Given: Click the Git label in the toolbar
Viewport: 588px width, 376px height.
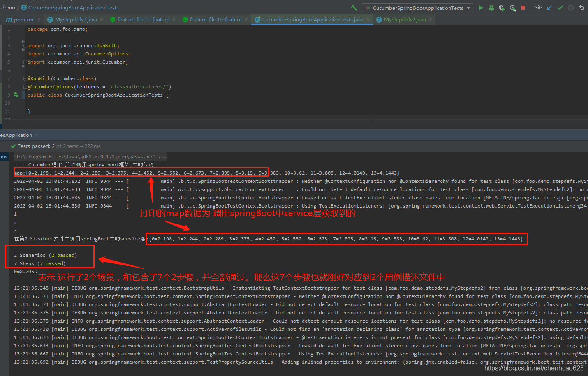Looking at the screenshot, I should tap(538, 8).
